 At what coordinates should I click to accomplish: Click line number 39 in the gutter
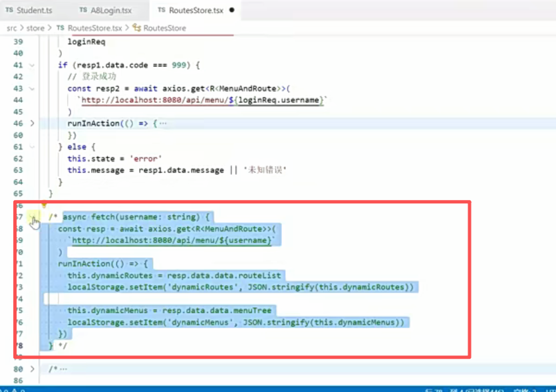pyautogui.click(x=18, y=42)
